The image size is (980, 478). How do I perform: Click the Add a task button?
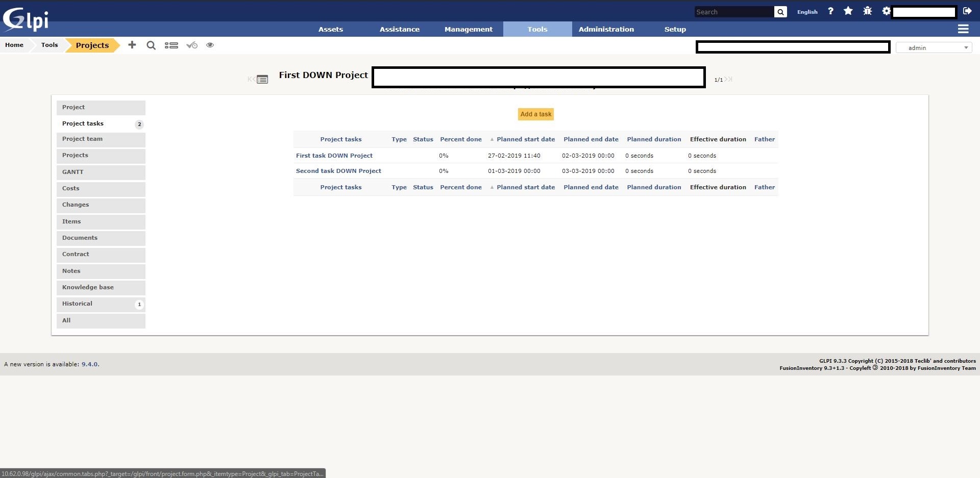(536, 114)
